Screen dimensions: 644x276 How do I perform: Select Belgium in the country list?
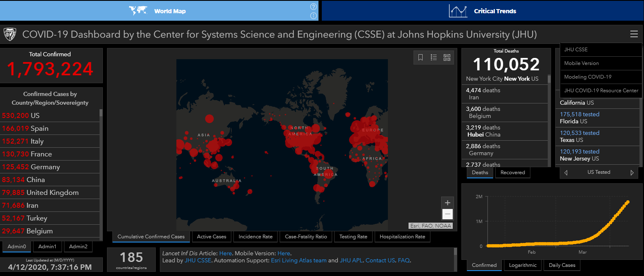[x=50, y=231]
